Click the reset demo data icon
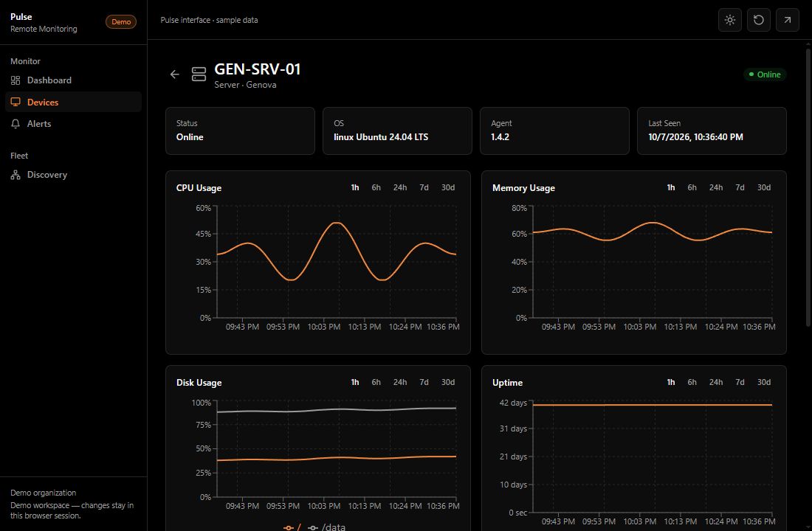Screen dimensions: 812x531 coord(758,20)
